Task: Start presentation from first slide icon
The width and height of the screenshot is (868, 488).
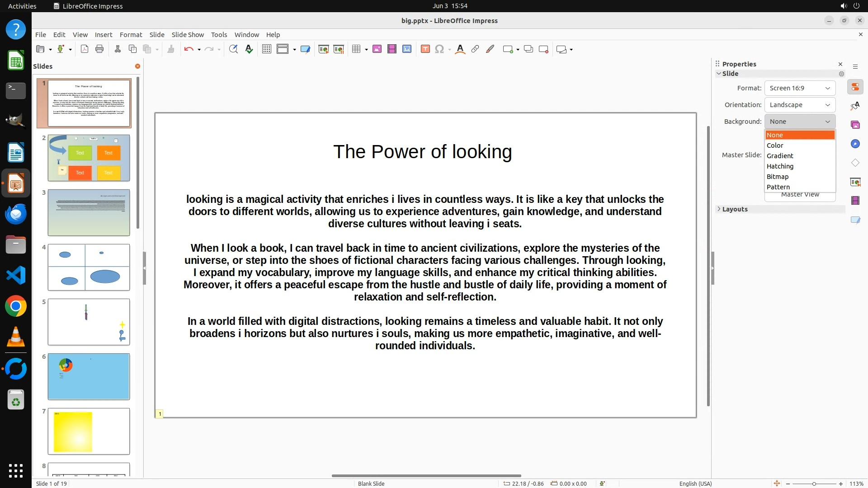Action: pos(323,49)
